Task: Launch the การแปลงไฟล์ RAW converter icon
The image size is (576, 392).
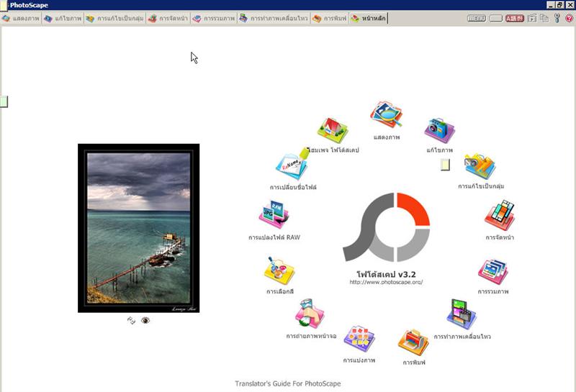Action: coord(274,216)
